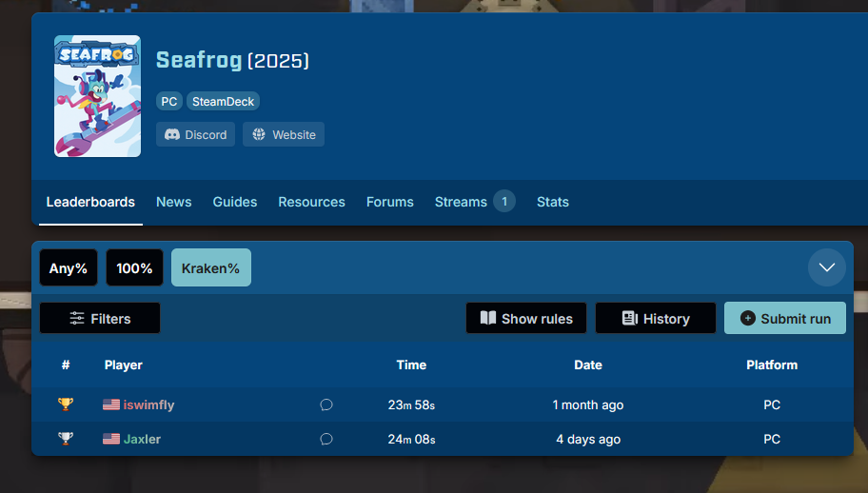The image size is (868, 493).
Task: View the comment on Jaxler's run
Action: pos(326,440)
